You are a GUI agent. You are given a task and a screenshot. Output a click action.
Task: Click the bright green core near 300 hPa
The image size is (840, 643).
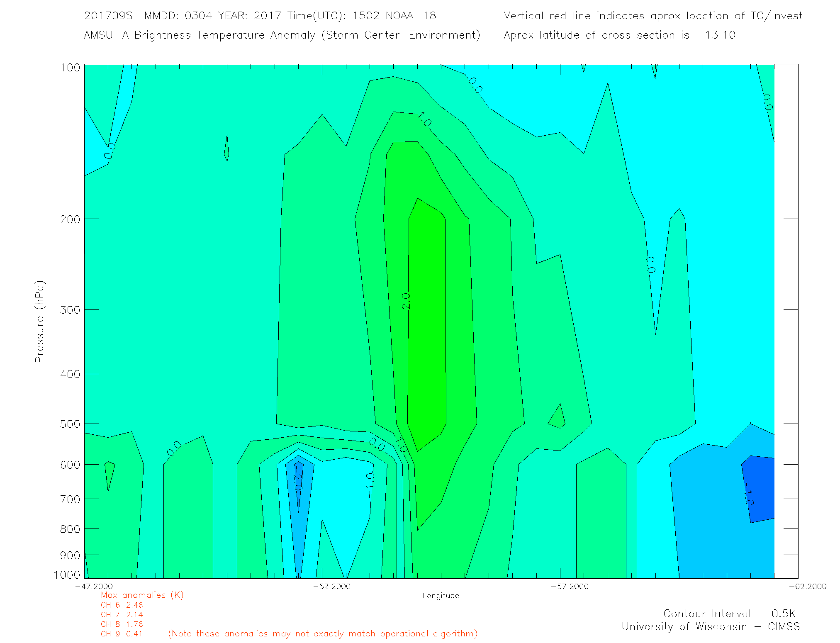point(427,309)
